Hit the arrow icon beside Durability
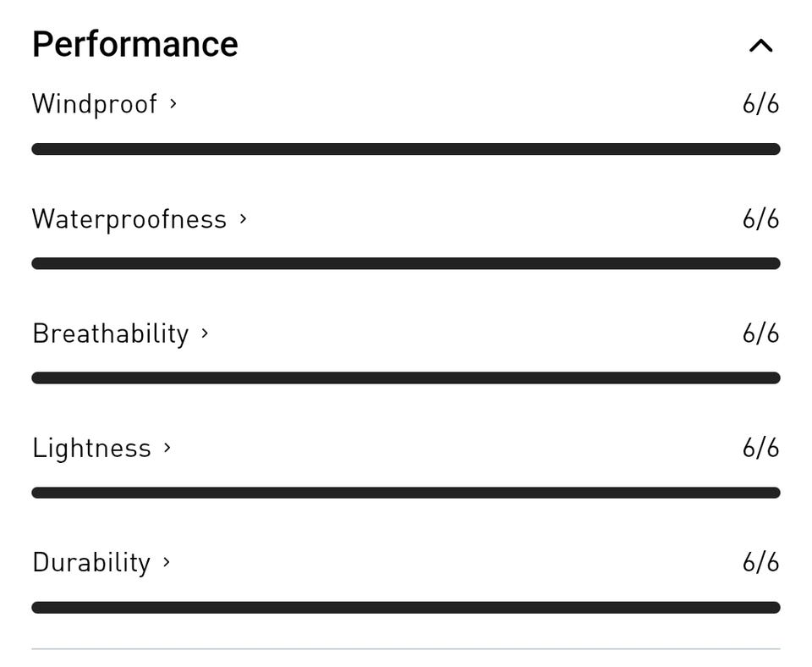This screenshot has height=667, width=812. click(167, 561)
